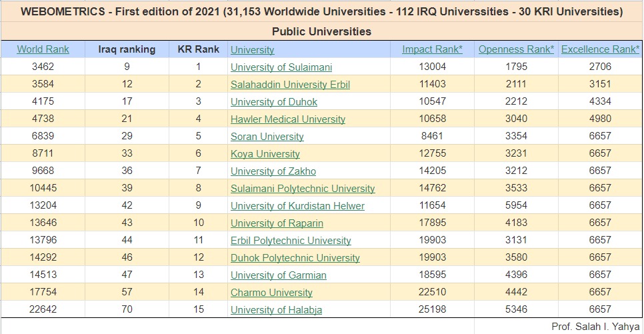This screenshot has height=334, width=644.
Task: Select world rank cell 8711
Action: 43,153
